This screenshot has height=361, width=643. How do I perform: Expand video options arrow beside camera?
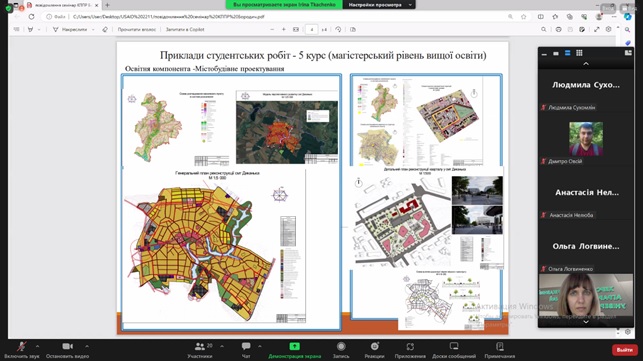(x=87, y=346)
